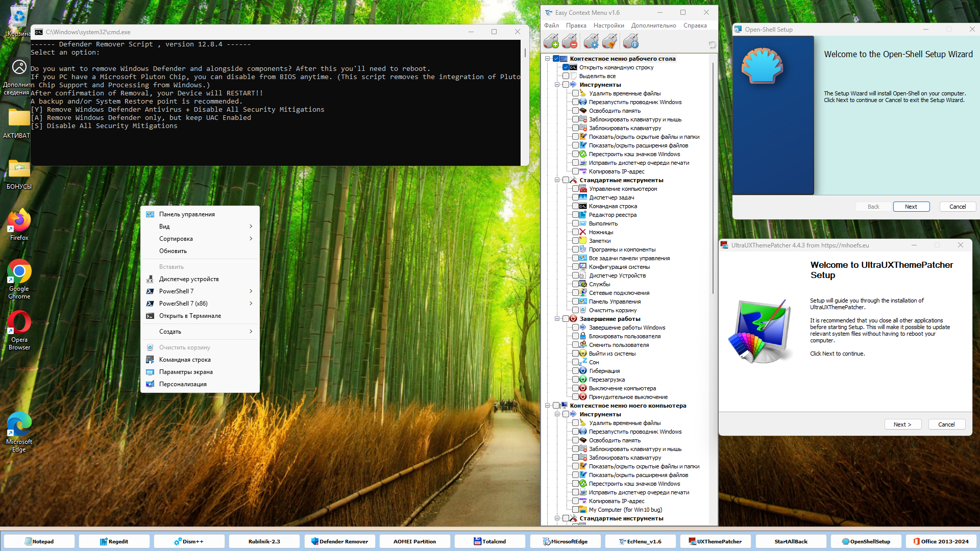Image resolution: width=980 pixels, height=551 pixels.
Task: Choose Обновить in the desktop context menu
Action: pos(200,251)
